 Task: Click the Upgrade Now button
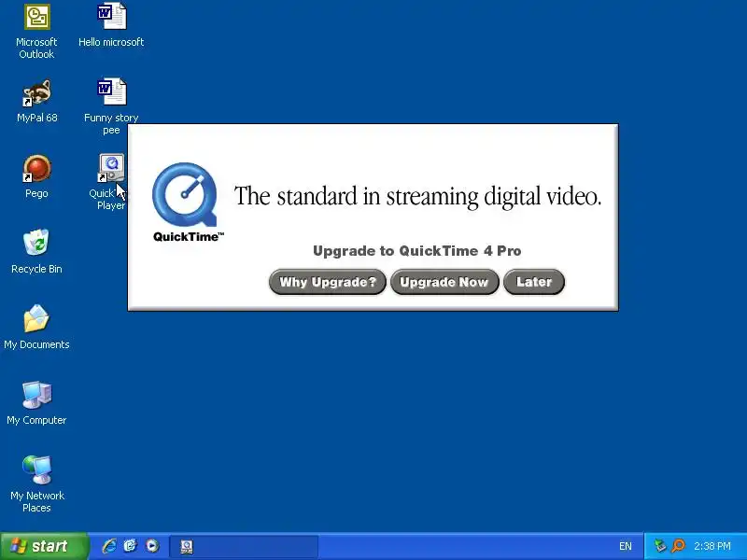click(x=444, y=282)
